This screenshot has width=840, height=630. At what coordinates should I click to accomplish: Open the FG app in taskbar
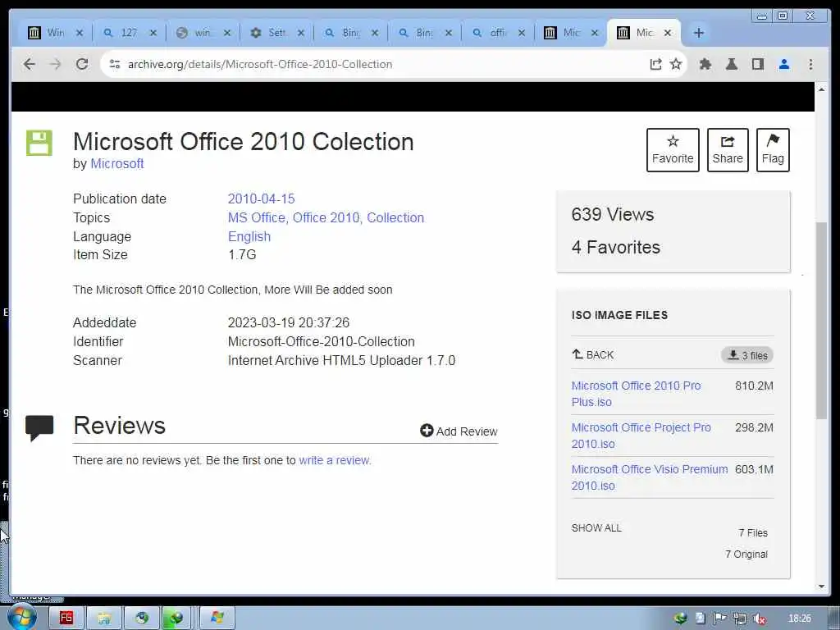tap(66, 618)
